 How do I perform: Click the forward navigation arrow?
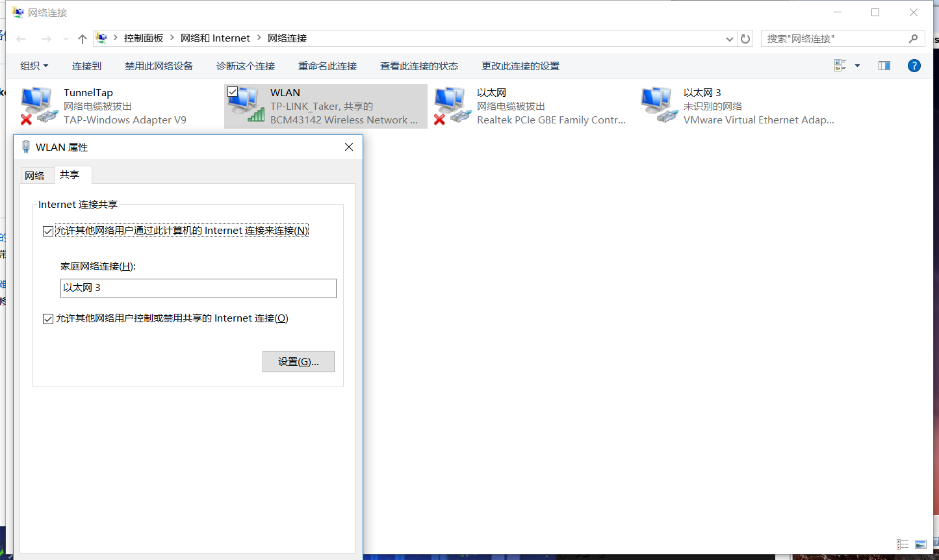pyautogui.click(x=46, y=39)
